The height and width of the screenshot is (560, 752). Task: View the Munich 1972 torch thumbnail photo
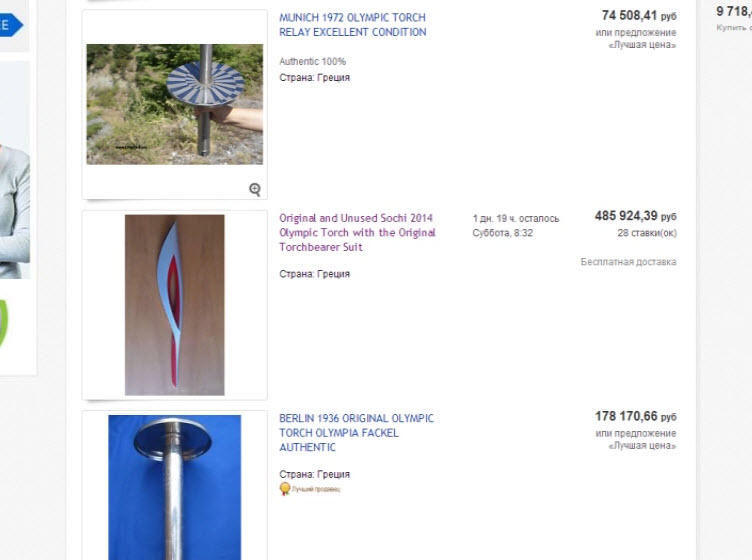(175, 105)
